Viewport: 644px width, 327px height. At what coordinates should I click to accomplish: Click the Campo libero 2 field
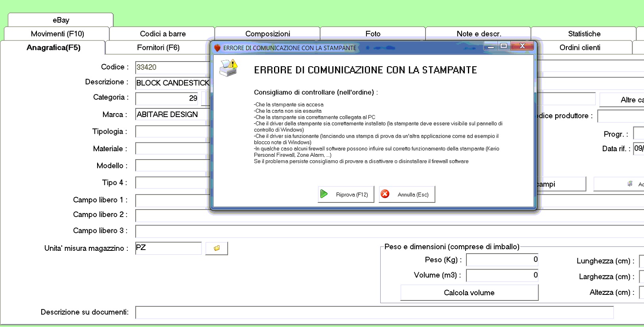pos(390,215)
